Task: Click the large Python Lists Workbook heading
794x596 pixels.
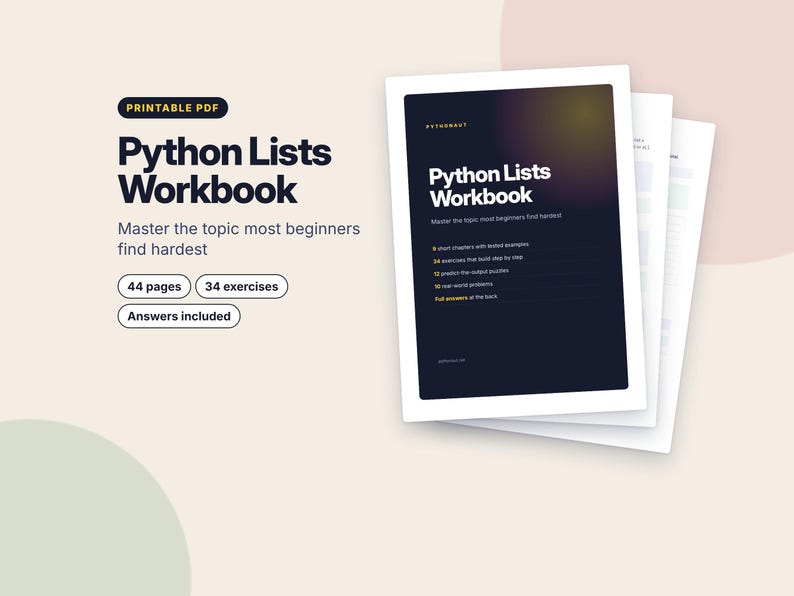Action: (224, 170)
